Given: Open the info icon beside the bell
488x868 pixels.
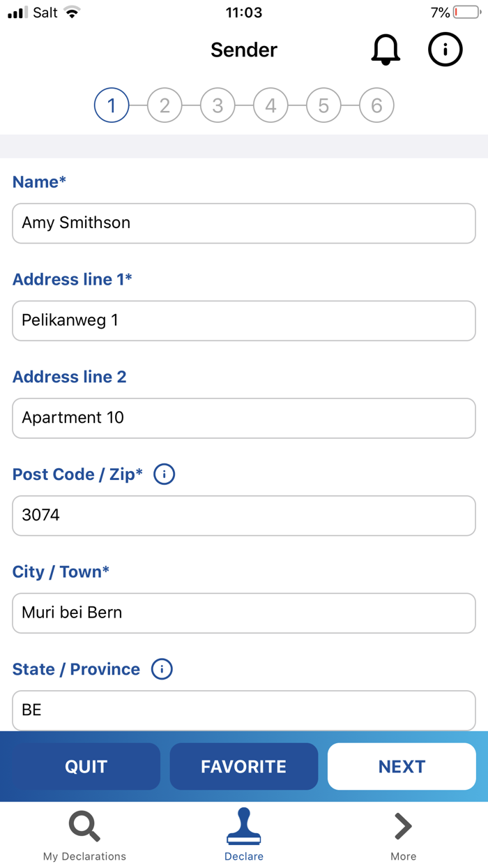Looking at the screenshot, I should coord(445,50).
